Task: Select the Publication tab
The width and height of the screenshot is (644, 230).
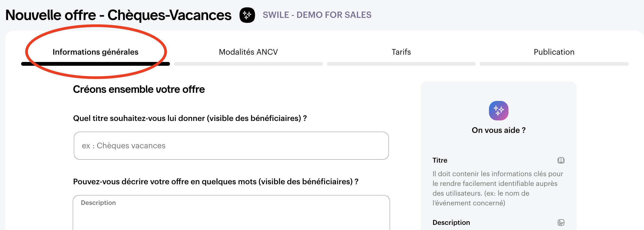Action: (554, 52)
